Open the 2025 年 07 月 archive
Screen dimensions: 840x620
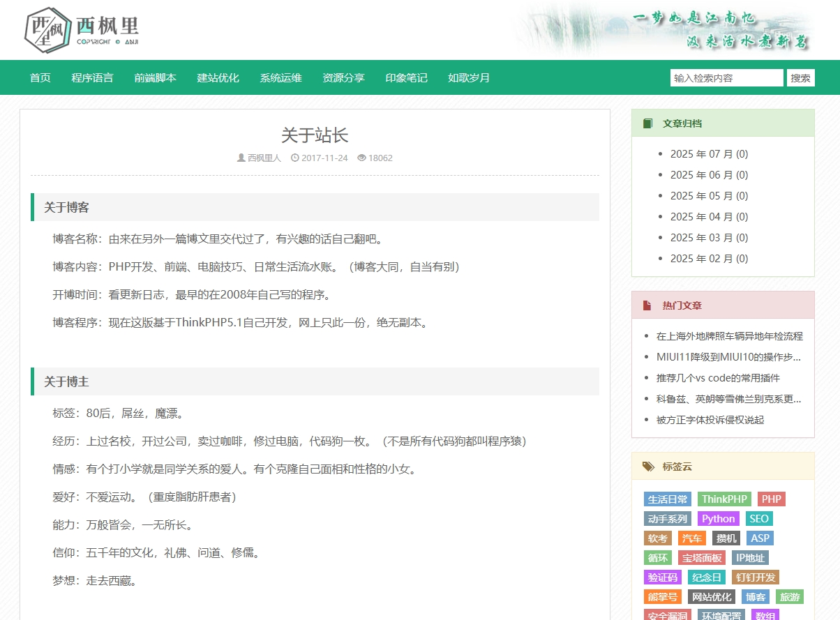point(709,154)
